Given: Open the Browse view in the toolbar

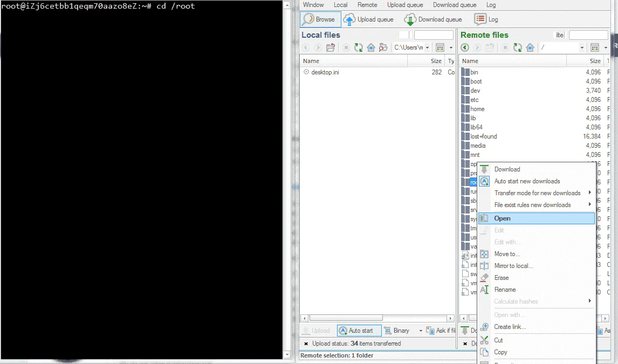Looking at the screenshot, I should click(320, 19).
